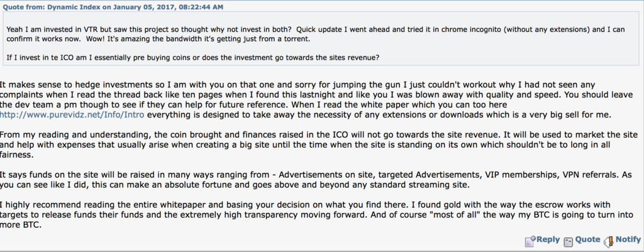Click the Reply page-plus icon
This screenshot has height=252, width=644.
pyautogui.click(x=530, y=241)
